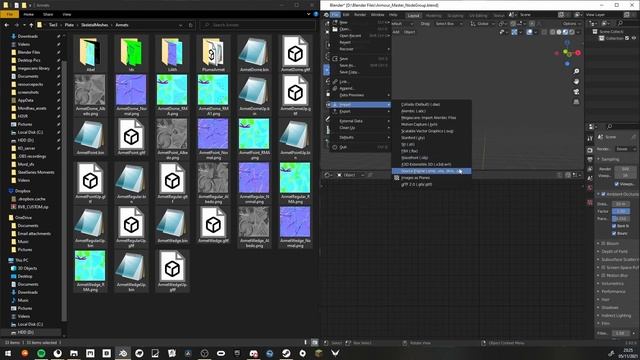Open the render properties tab icon

[x=590, y=150]
